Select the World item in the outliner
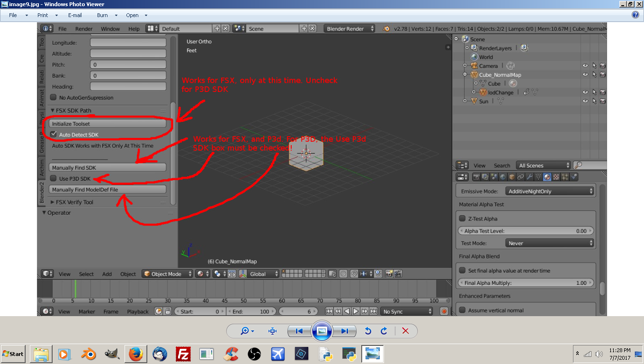The height and width of the screenshot is (364, 644). point(486,57)
